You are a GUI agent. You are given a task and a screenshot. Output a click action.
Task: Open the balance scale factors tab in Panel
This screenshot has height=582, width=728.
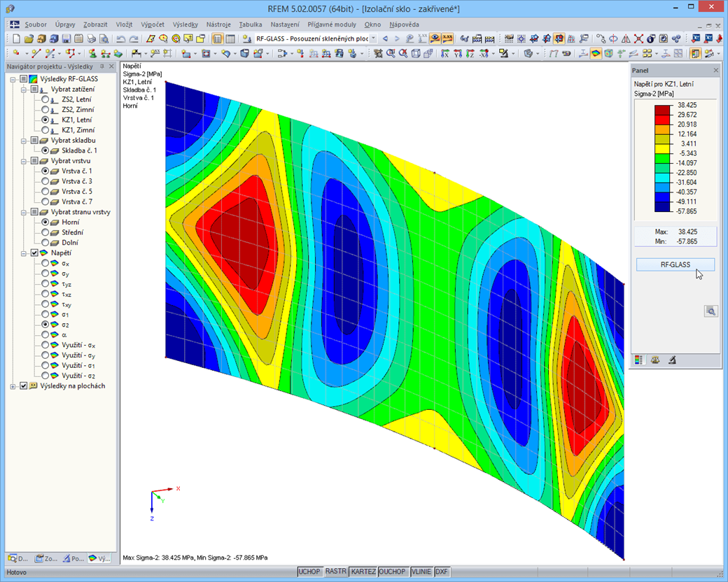point(655,360)
